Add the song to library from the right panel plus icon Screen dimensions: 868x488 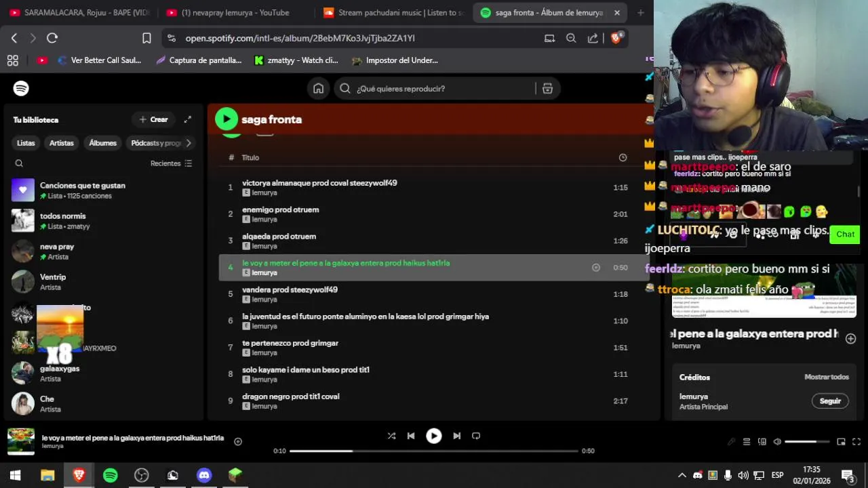(x=851, y=339)
